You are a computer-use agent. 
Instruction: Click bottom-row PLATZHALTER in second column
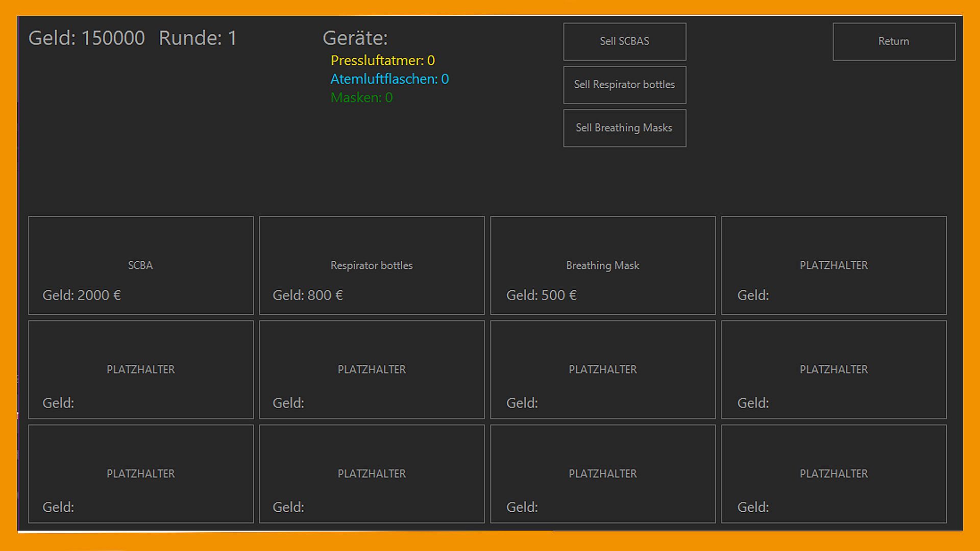372,473
